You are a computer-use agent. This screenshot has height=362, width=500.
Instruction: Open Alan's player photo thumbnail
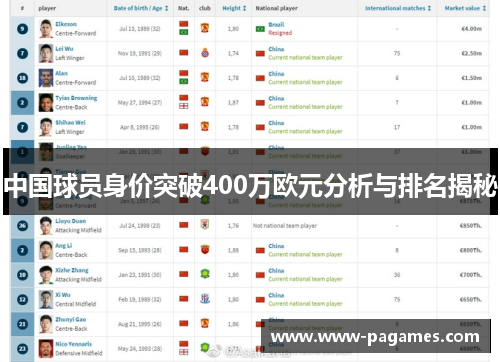46,78
